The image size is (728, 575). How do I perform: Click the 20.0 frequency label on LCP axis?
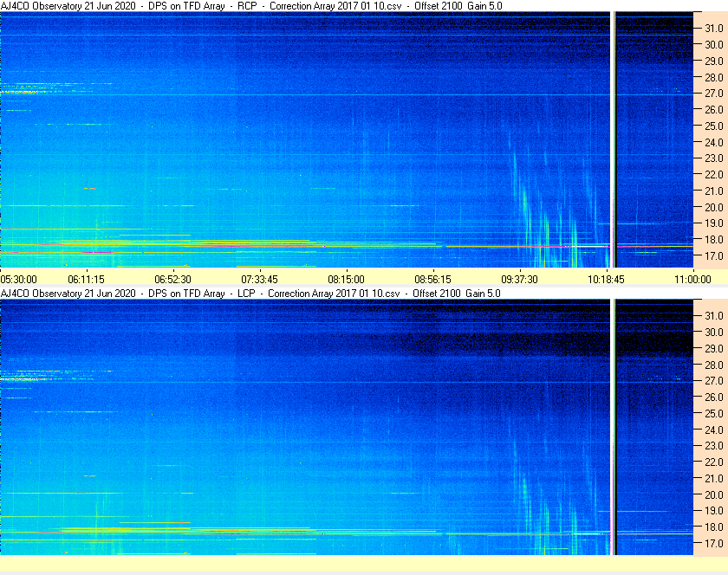click(714, 494)
